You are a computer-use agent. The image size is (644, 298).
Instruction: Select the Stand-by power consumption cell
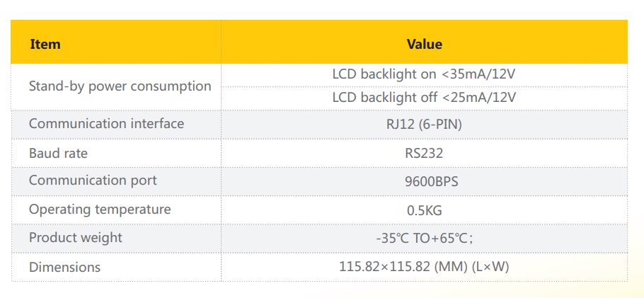[x=120, y=86]
